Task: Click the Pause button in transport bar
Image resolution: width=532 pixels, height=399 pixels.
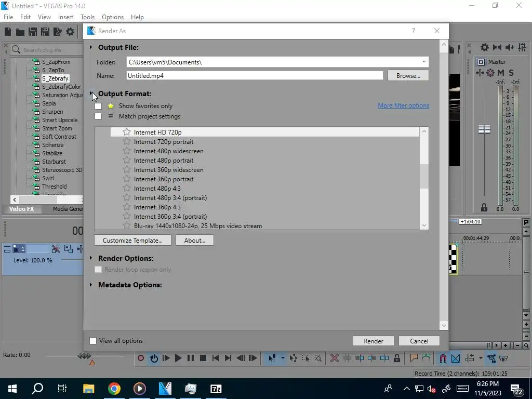Action: pos(191,358)
